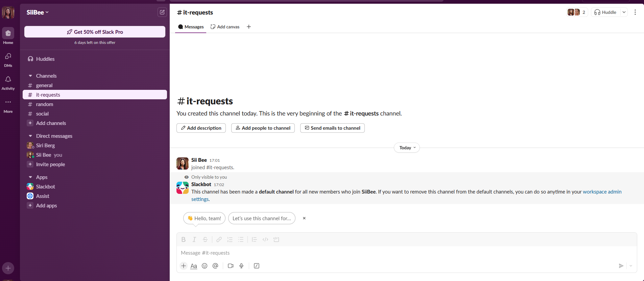Open the code block formatting icon

pos(265,239)
